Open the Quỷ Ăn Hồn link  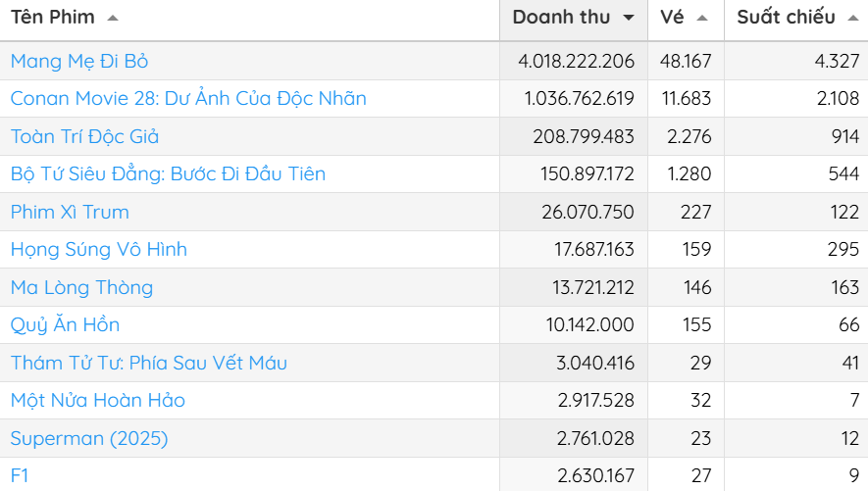(x=65, y=324)
